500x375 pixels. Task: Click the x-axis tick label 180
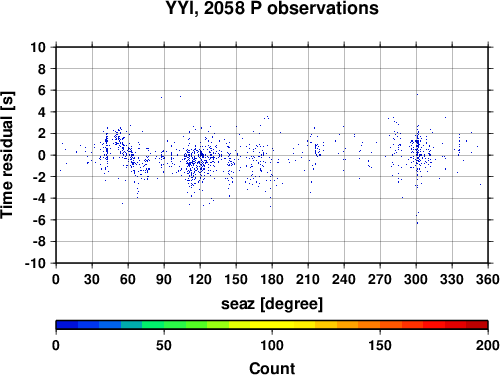tap(272, 279)
